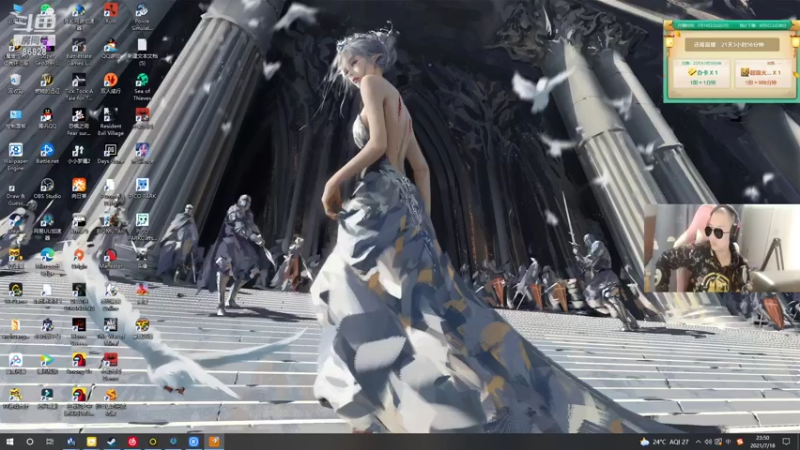Open the PICO PARK Classic Edition icon
The image size is (800, 450).
142,220
